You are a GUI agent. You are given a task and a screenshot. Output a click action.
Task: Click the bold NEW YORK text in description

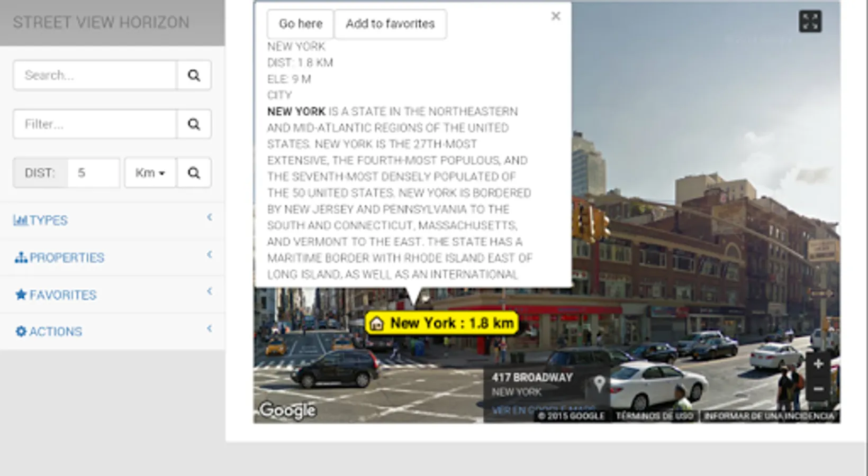[x=296, y=112]
